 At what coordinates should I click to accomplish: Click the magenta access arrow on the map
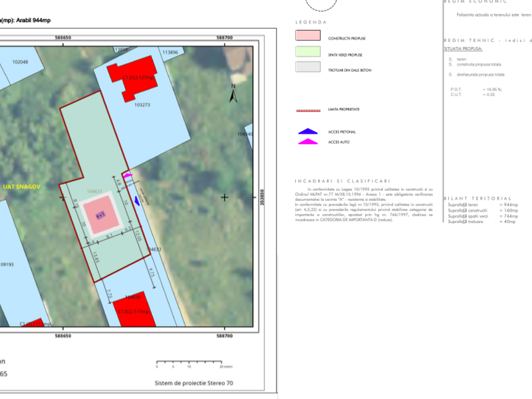[128, 176]
